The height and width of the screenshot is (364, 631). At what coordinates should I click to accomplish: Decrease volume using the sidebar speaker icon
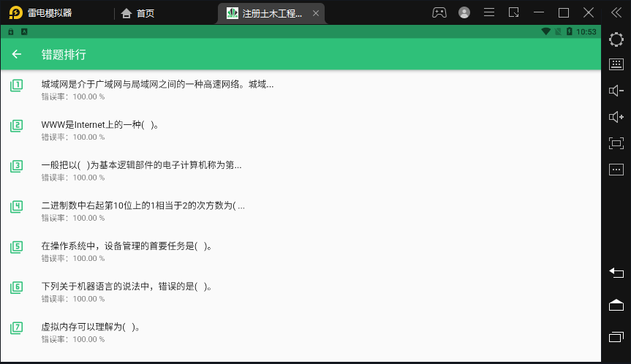click(x=616, y=91)
